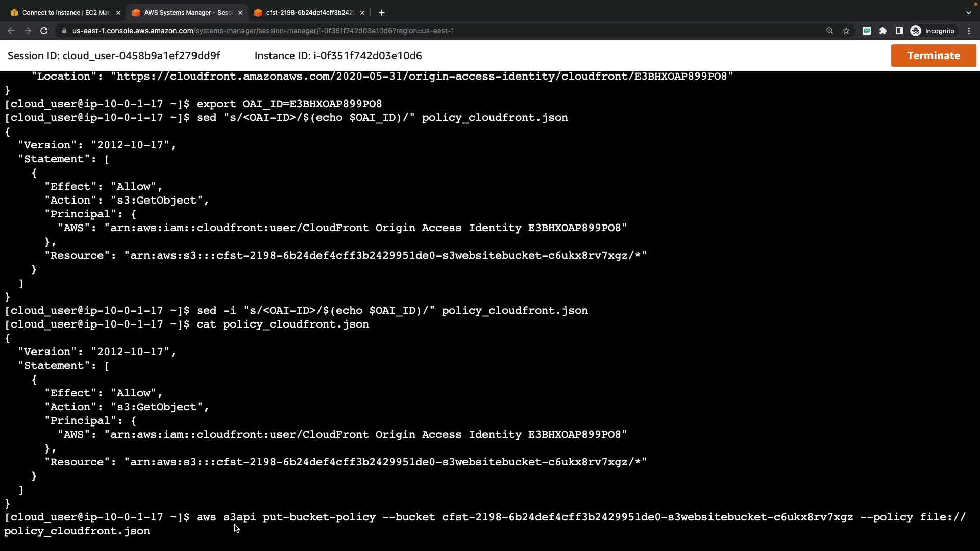Open Chrome's three-dot menu
Viewport: 980px width, 551px height.
tap(969, 31)
